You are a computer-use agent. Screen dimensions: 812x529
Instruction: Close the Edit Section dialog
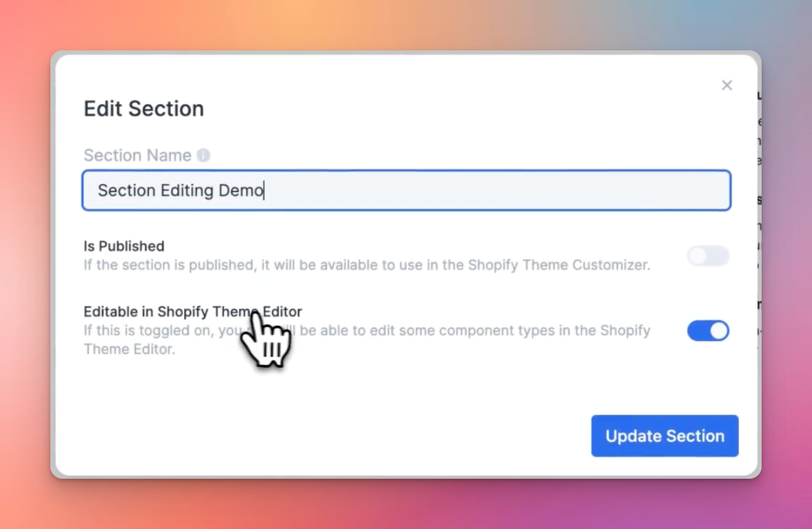pos(727,85)
